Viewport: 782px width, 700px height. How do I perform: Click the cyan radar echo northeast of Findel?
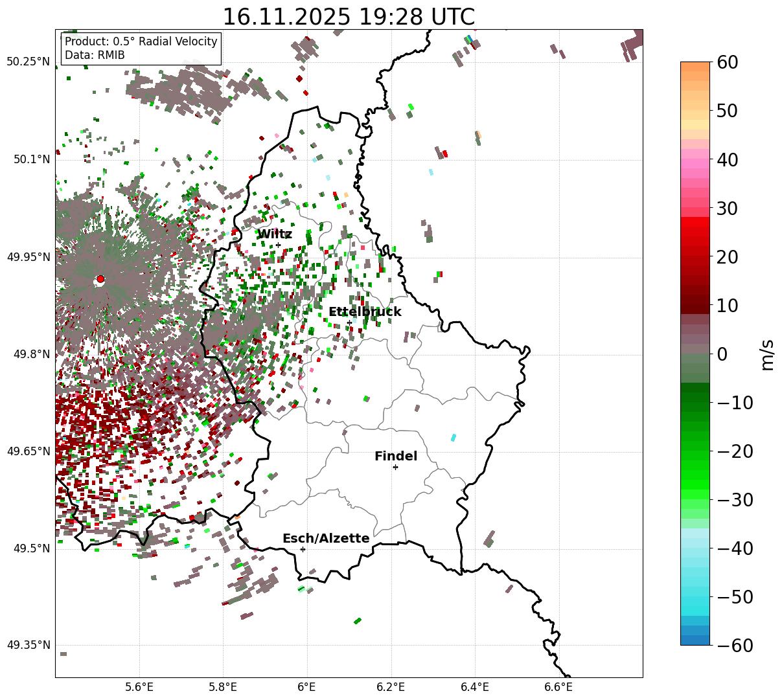[x=453, y=438]
